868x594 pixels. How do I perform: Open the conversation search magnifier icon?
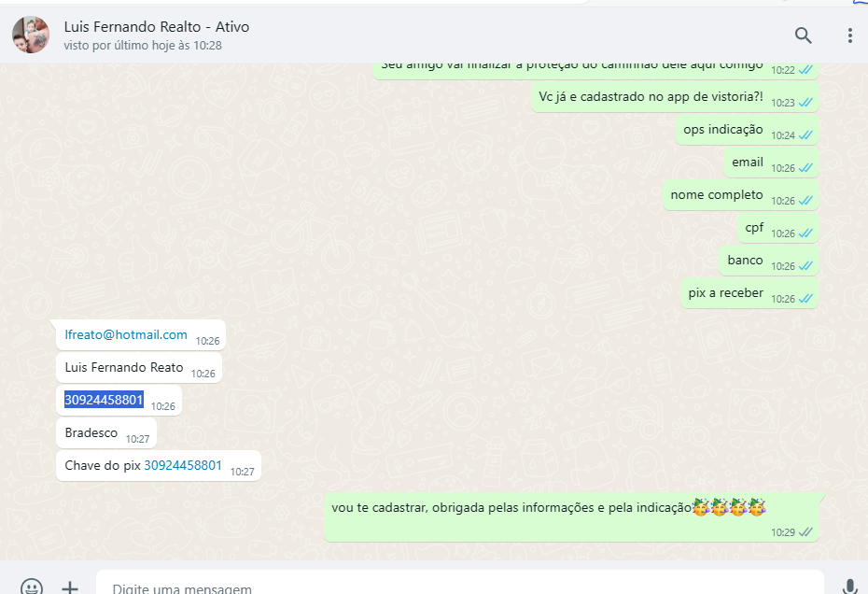coord(803,35)
